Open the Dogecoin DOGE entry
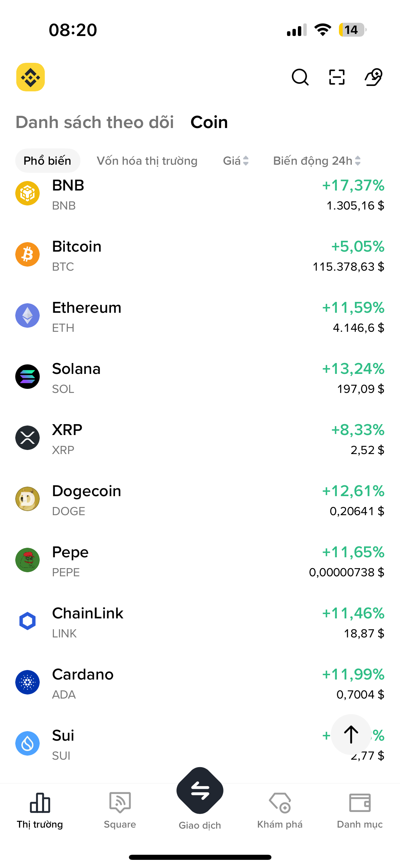Image resolution: width=400 pixels, height=868 pixels. coord(200,500)
